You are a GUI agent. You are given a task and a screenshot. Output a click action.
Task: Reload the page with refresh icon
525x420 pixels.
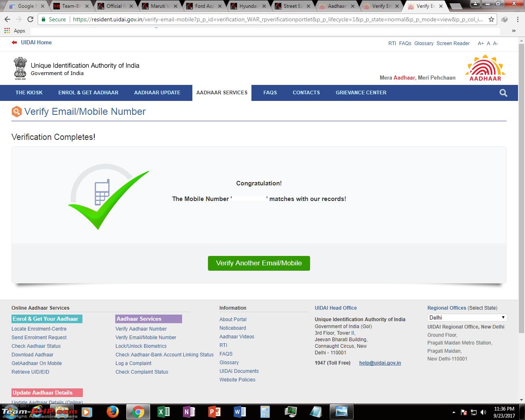(30, 19)
